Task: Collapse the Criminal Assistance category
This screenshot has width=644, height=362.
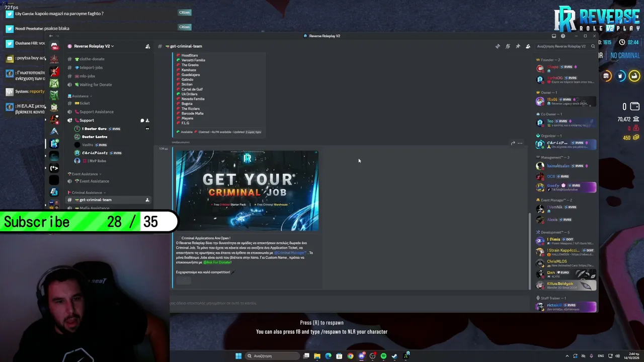Action: click(87, 193)
